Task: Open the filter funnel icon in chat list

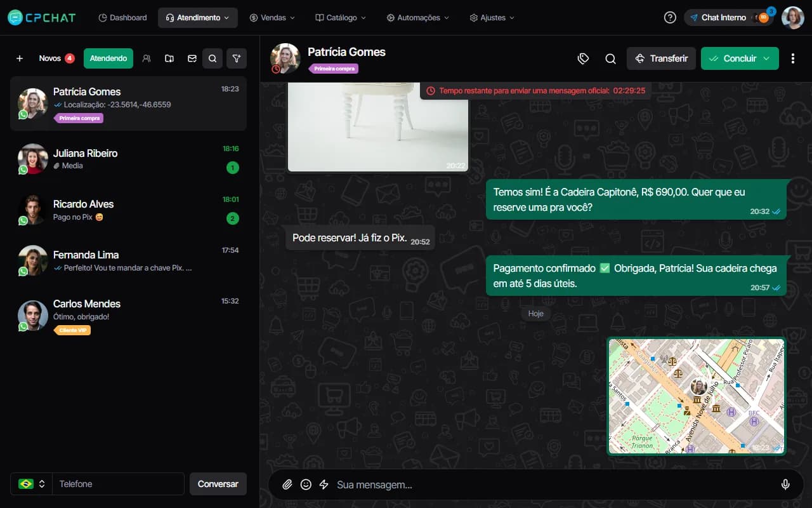Action: [x=237, y=58]
